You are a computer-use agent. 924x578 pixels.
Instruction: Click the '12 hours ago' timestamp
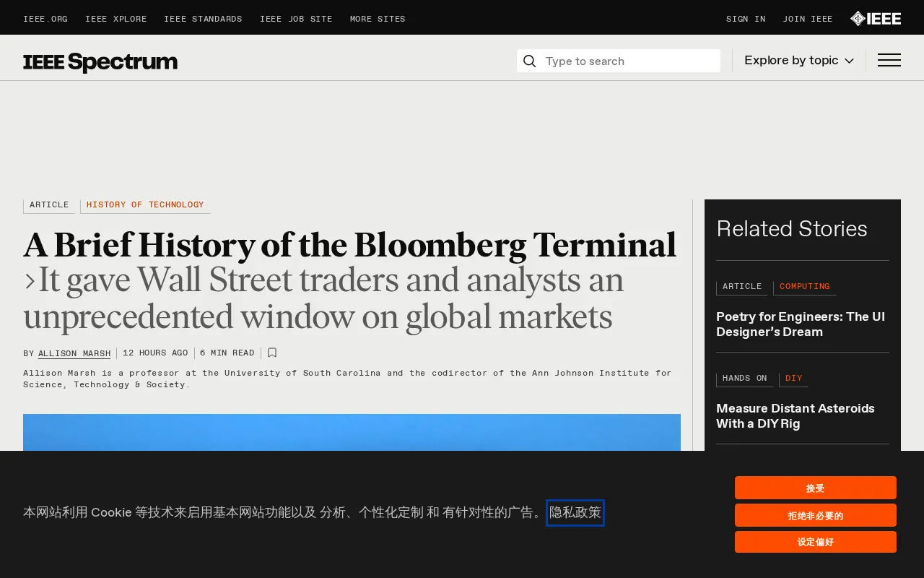coord(155,353)
